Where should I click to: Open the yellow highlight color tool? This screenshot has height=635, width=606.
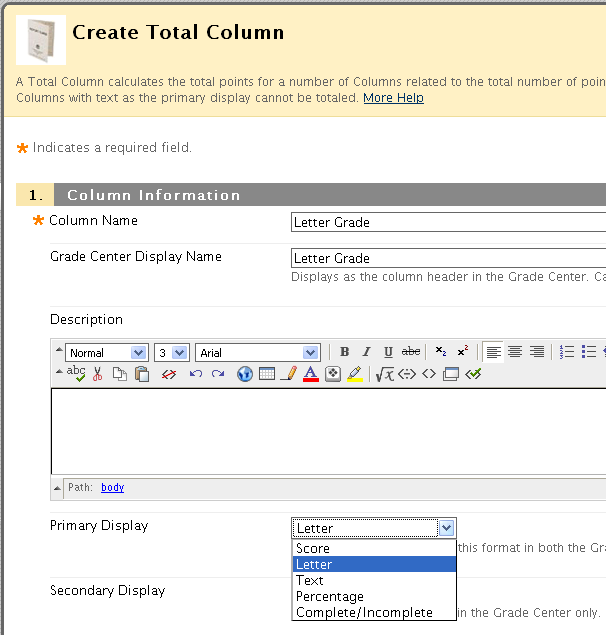[355, 374]
